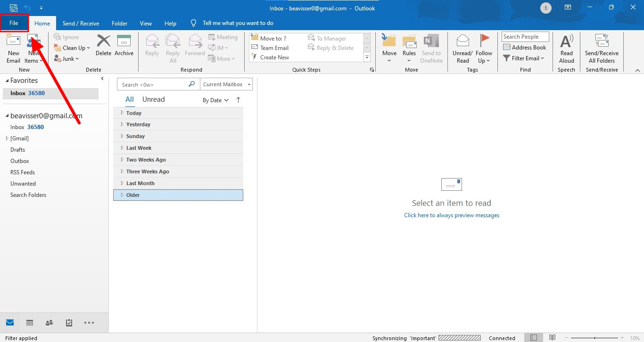Open the Folder tab
The image size is (644, 342).
(x=120, y=24)
